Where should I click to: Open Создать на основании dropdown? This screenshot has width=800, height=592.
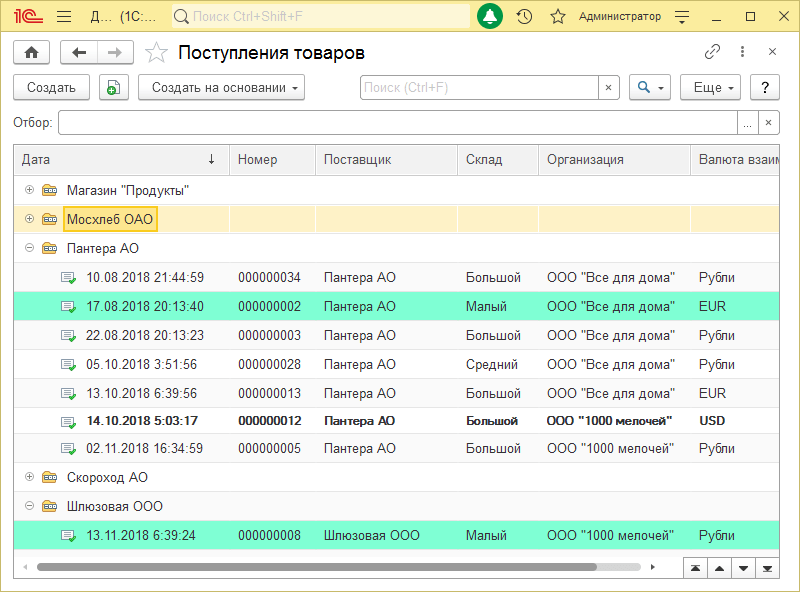pyautogui.click(x=221, y=87)
